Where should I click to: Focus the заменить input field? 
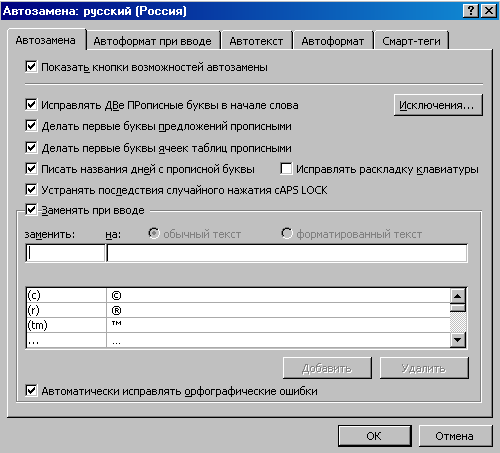pos(65,253)
